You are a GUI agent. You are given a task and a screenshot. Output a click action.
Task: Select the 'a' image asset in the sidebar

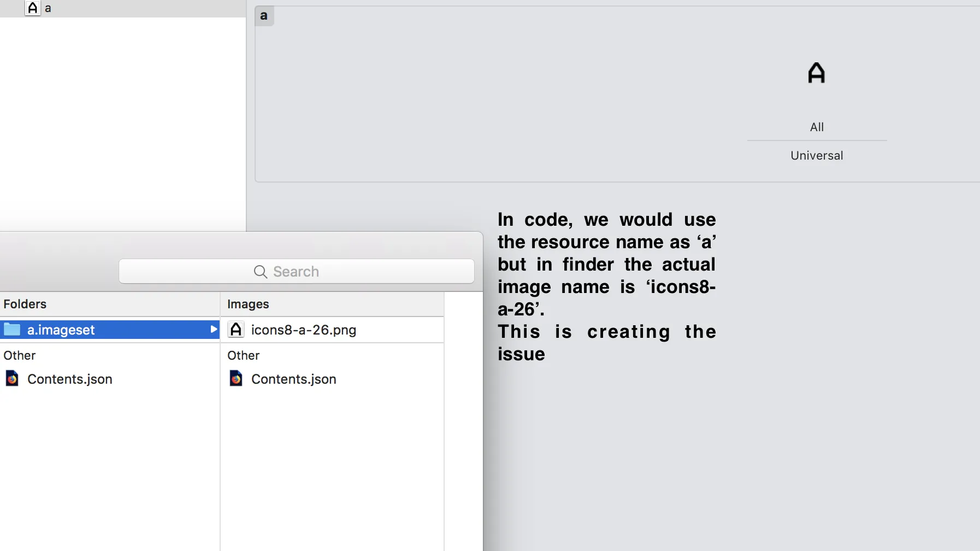[123, 8]
